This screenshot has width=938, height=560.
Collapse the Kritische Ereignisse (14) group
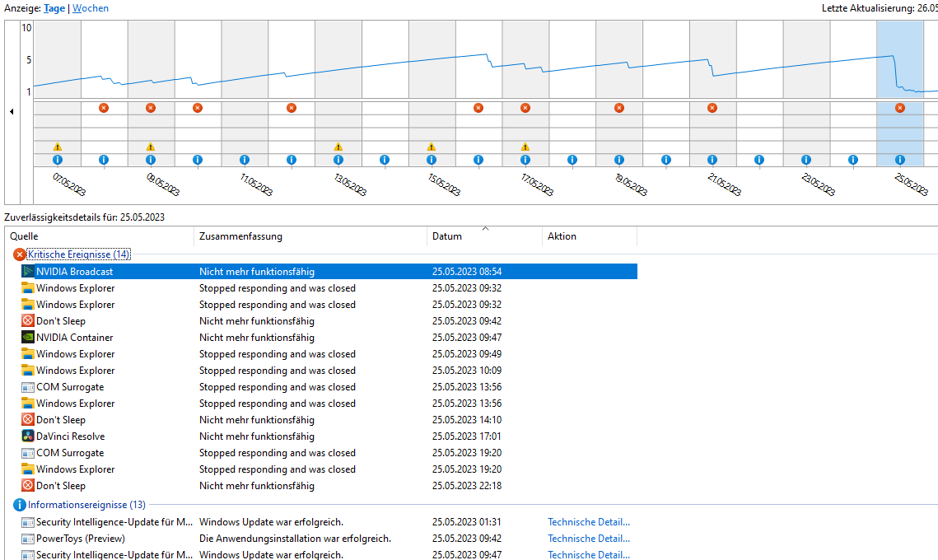[x=78, y=254]
